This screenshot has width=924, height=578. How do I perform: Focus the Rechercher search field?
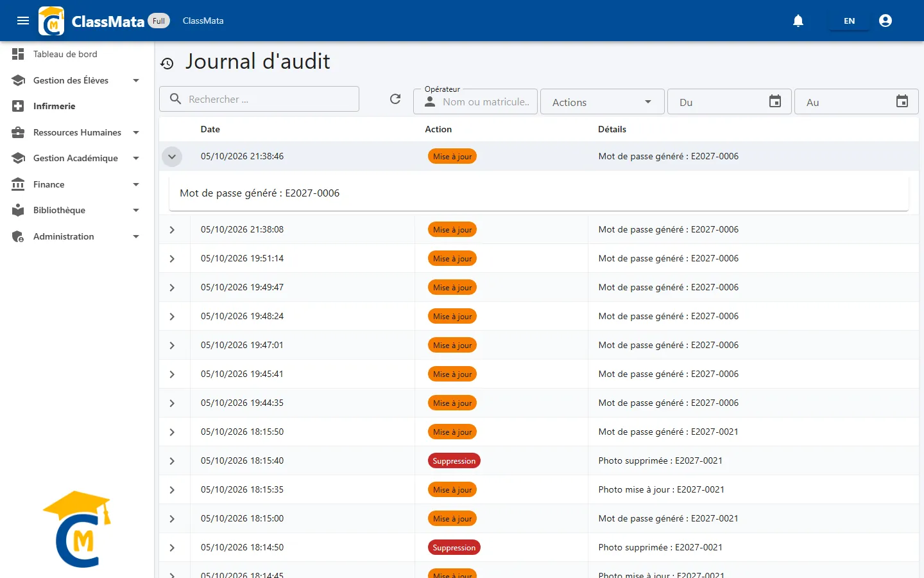pyautogui.click(x=259, y=99)
